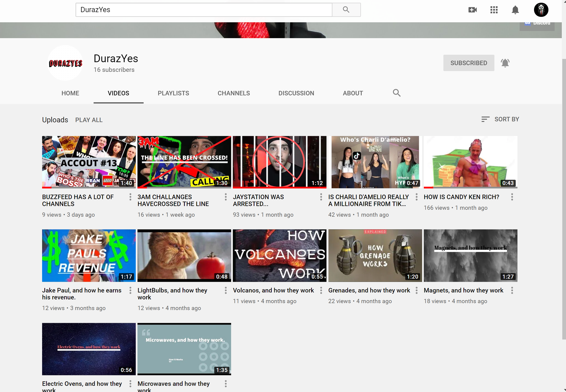
Task: Open the Grenades, and how they work title
Action: tap(369, 290)
